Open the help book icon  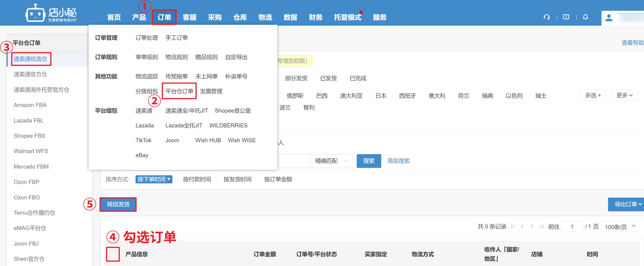(x=566, y=17)
